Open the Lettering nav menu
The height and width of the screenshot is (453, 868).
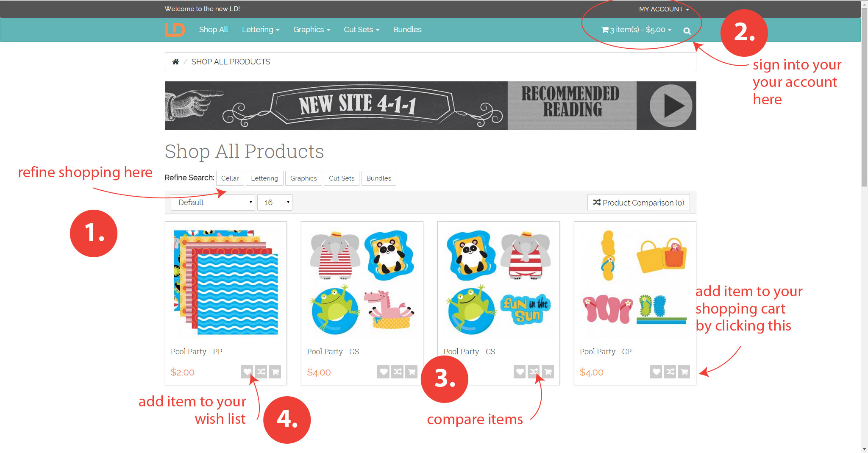coord(260,30)
